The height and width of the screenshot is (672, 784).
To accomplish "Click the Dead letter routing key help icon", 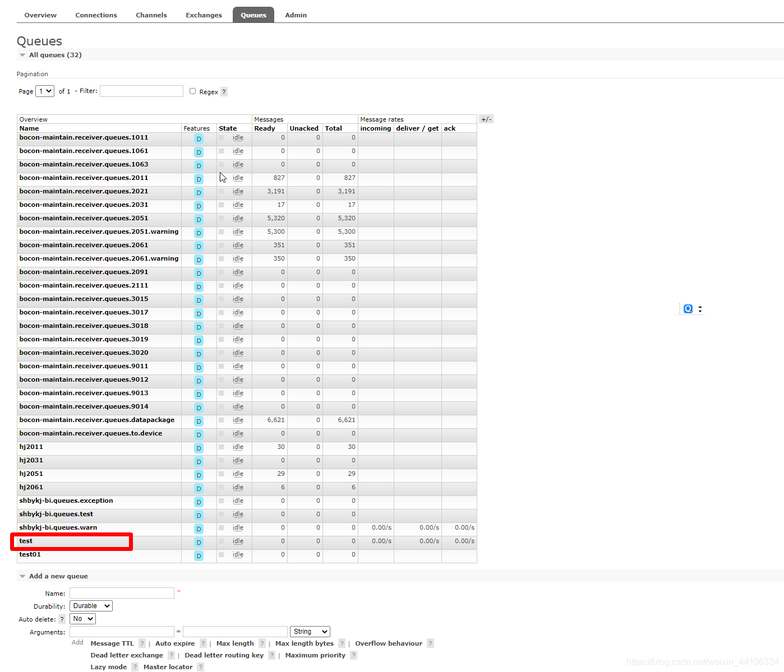I will coord(271,655).
